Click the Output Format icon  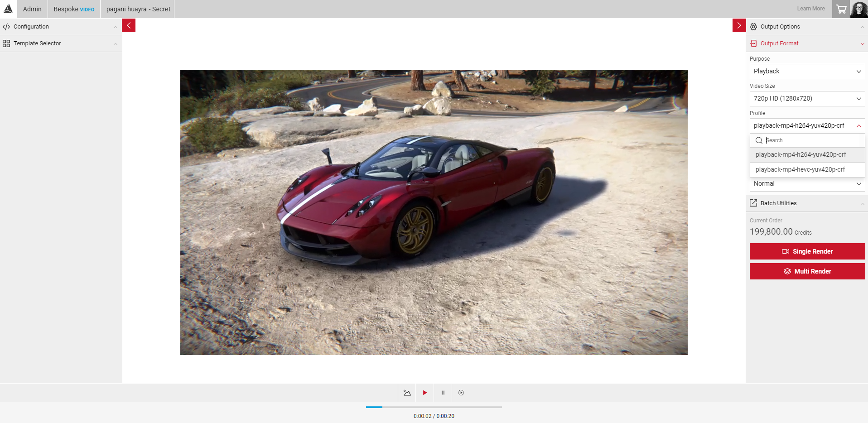[753, 43]
